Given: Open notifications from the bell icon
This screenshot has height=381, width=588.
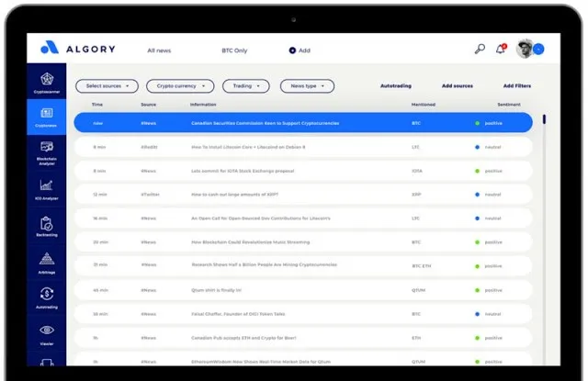Looking at the screenshot, I should tap(501, 49).
